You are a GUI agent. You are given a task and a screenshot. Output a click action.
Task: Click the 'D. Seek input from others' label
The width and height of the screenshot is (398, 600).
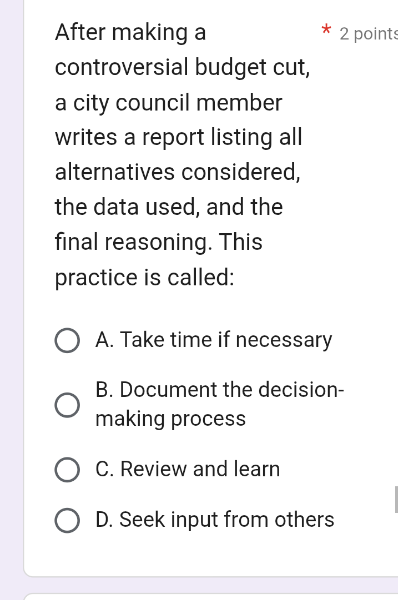click(x=215, y=520)
